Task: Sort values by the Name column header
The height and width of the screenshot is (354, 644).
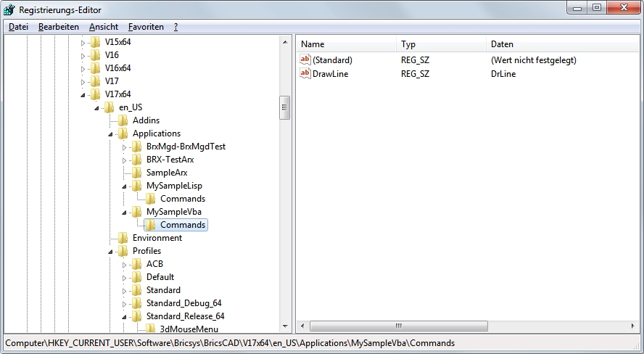Action: pyautogui.click(x=345, y=44)
